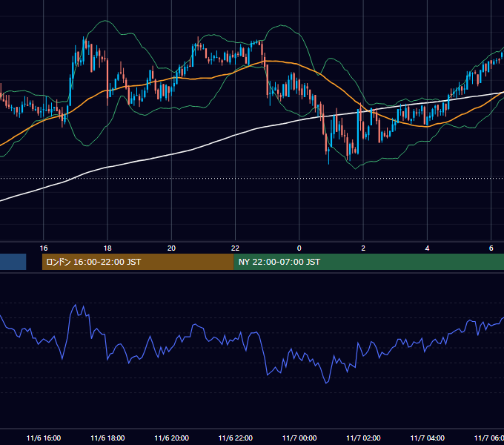Viewport: 504px width, 445px height.
Task: Click the 11/6 22:00 date label
Action: [235, 438]
